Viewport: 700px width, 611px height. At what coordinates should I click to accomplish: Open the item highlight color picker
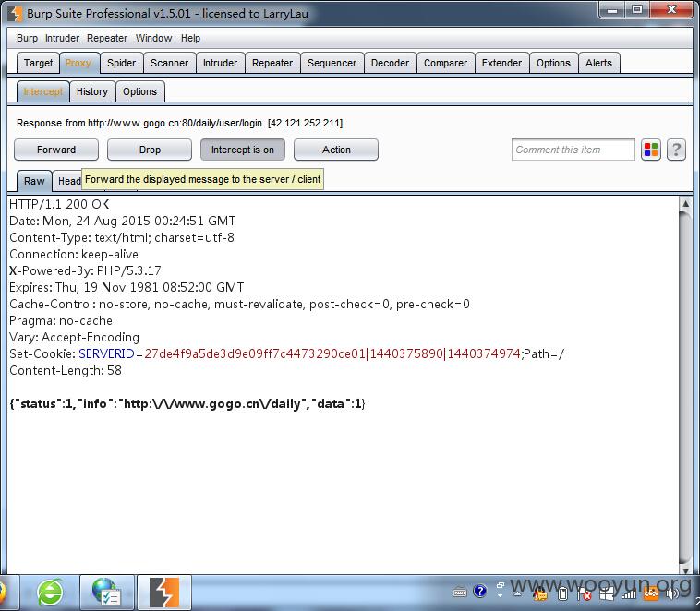pos(651,150)
